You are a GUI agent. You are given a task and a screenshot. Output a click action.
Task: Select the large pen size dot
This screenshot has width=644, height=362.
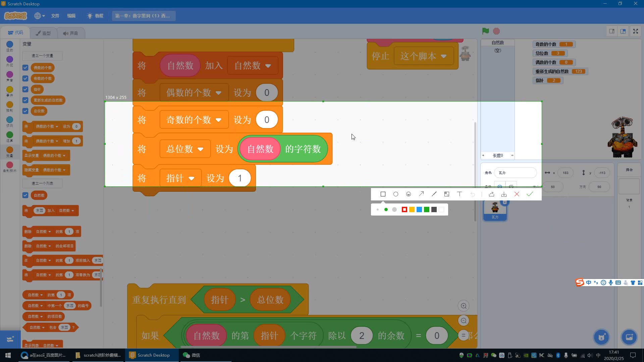tap(394, 209)
